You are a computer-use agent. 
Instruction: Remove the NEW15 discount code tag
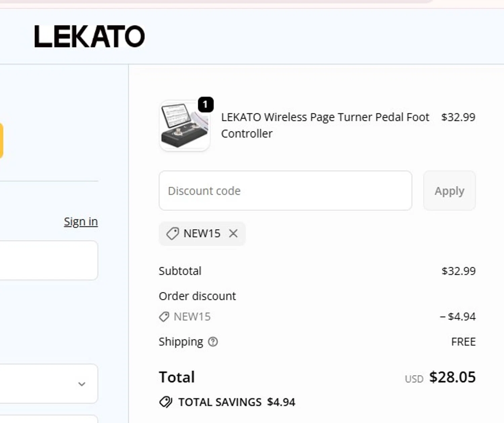[233, 233]
